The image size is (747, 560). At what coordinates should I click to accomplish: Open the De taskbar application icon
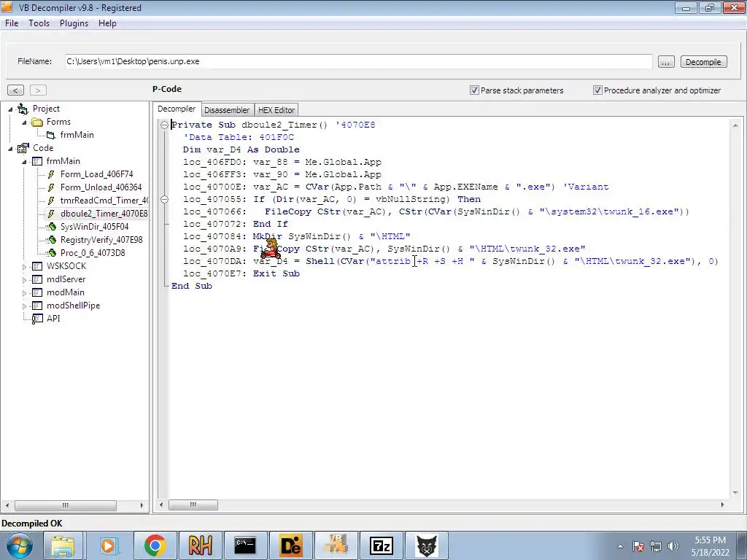pyautogui.click(x=290, y=545)
